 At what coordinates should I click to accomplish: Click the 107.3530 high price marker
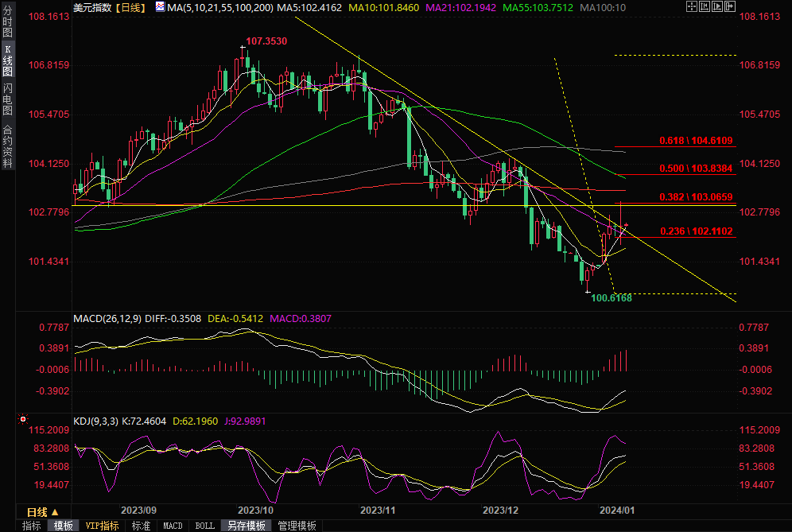266,41
